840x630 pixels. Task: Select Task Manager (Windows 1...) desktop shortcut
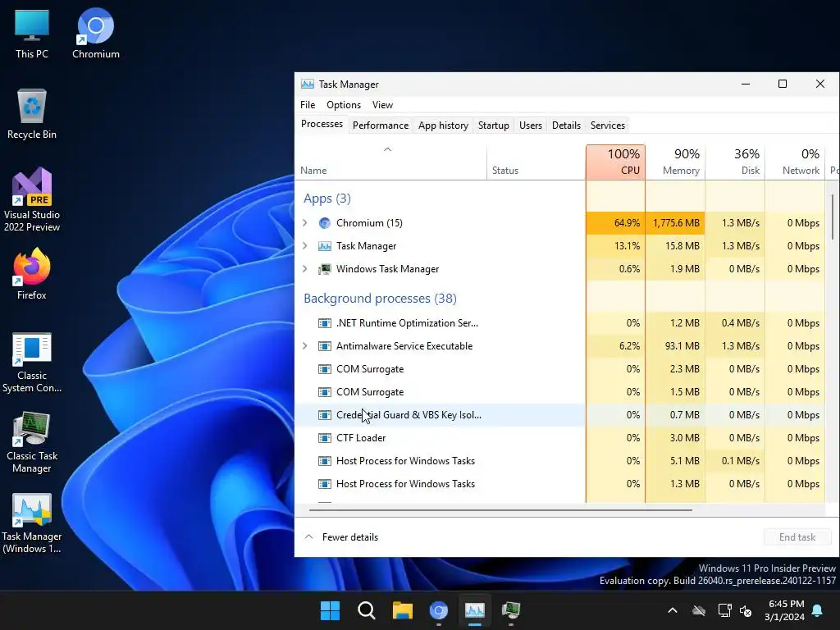click(32, 523)
